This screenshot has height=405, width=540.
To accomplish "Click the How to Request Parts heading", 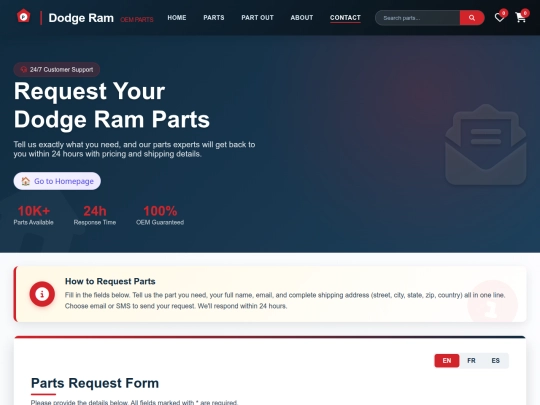I will click(x=110, y=281).
